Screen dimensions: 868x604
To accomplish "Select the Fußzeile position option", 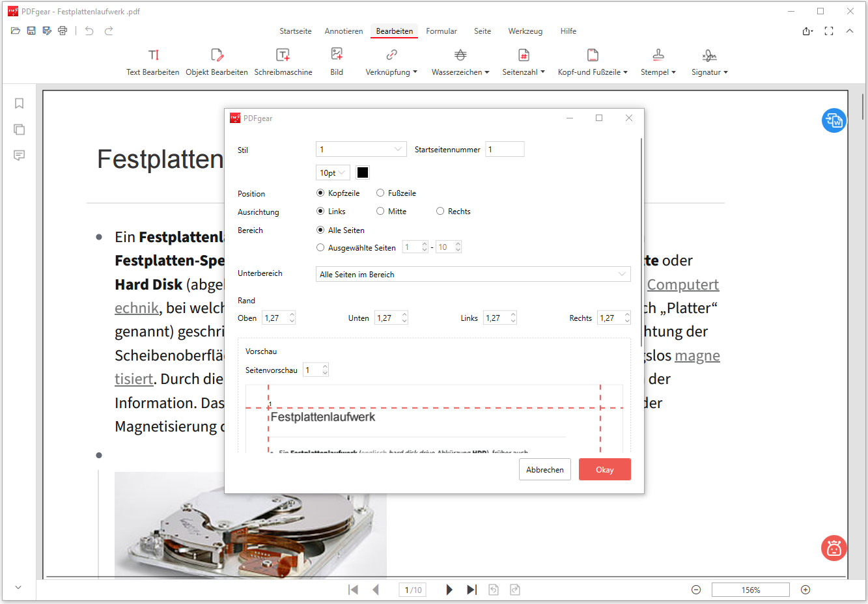I will tap(380, 193).
